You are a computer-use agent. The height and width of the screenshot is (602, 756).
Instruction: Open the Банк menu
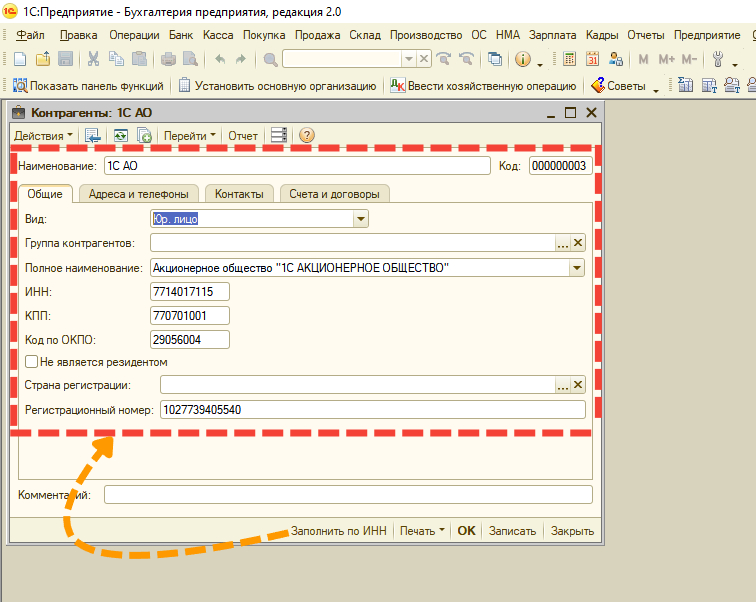tap(181, 35)
